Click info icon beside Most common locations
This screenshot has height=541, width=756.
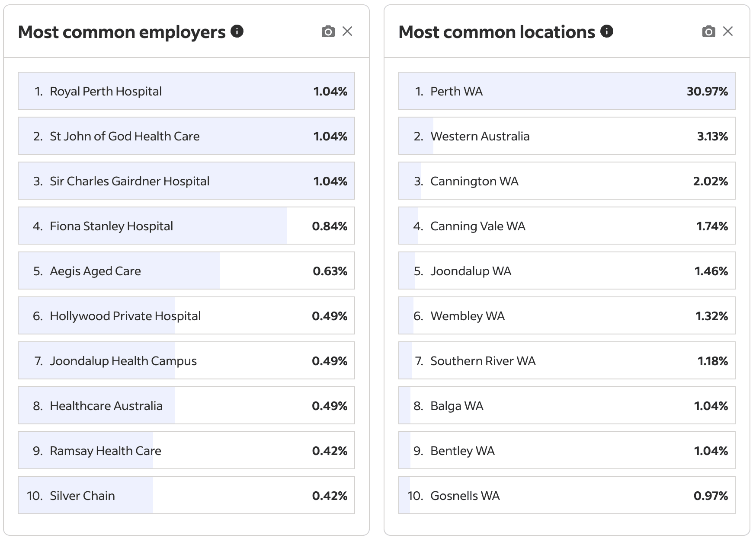point(607,31)
